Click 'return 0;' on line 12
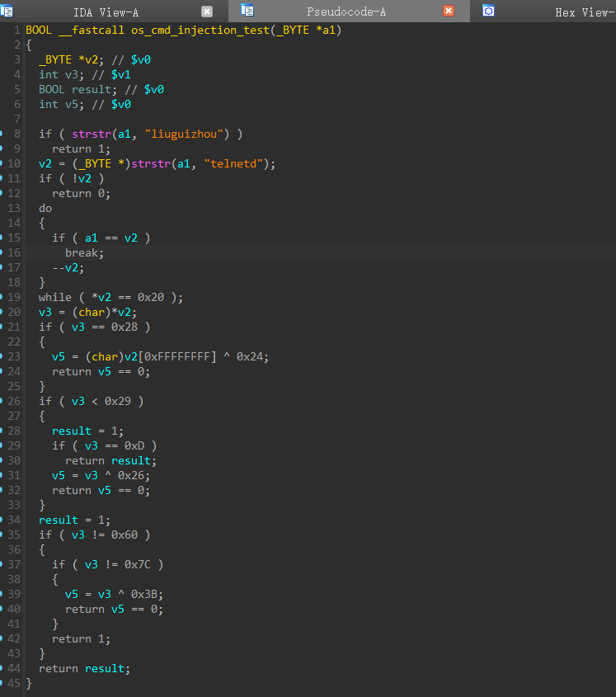 coord(82,193)
